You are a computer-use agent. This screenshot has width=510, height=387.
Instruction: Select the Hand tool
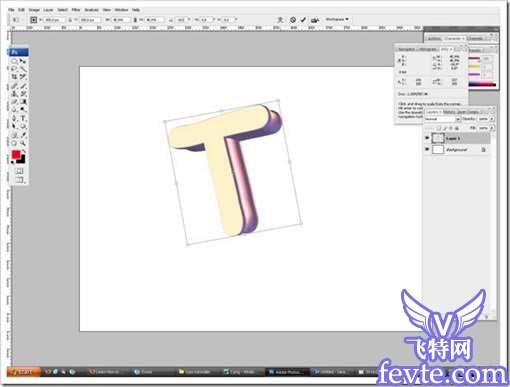pos(14,143)
